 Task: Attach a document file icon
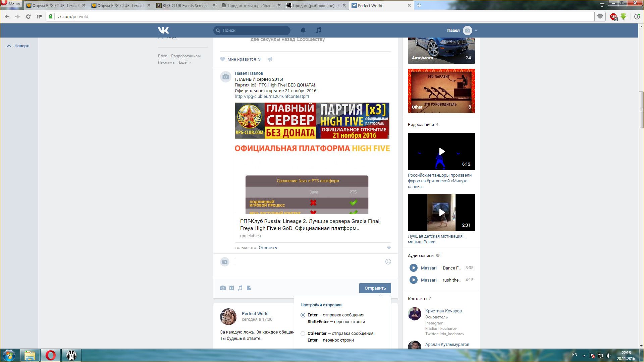click(249, 288)
